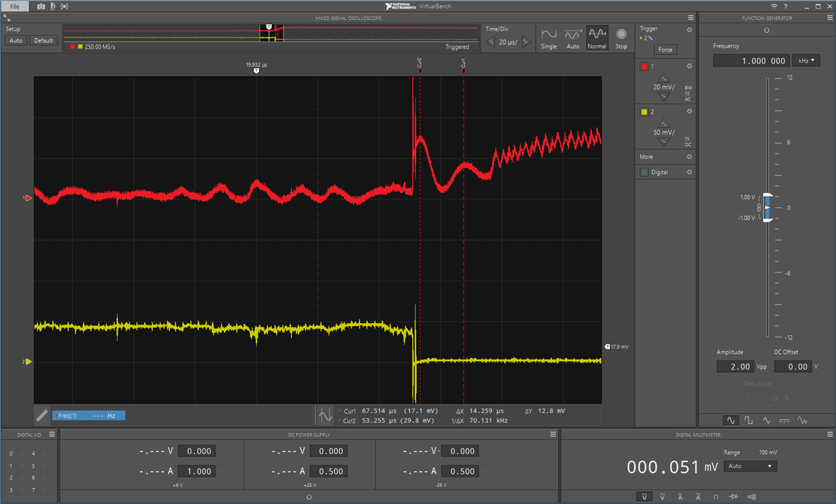Image resolution: width=836 pixels, height=504 pixels.
Task: Open the kHz frequency unit dropdown
Action: (805, 60)
